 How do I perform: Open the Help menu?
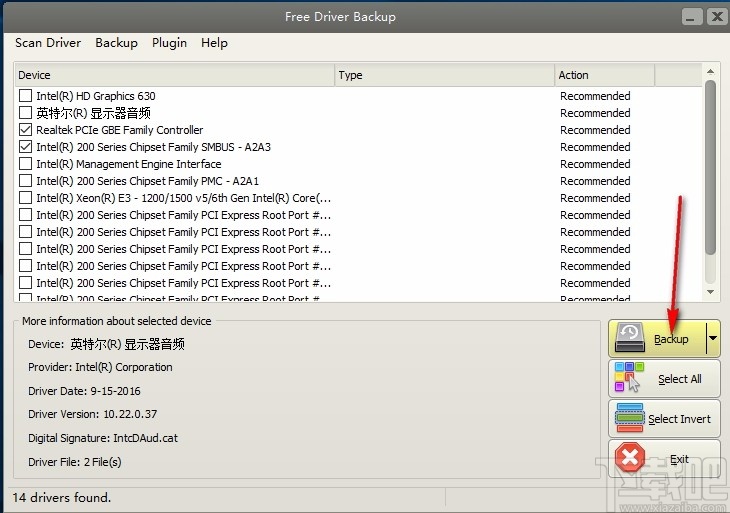click(214, 43)
